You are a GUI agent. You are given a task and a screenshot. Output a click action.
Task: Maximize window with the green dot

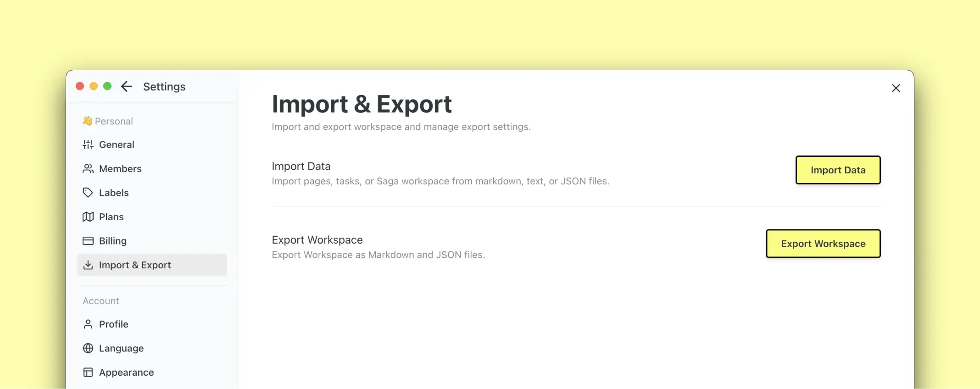coord(107,86)
